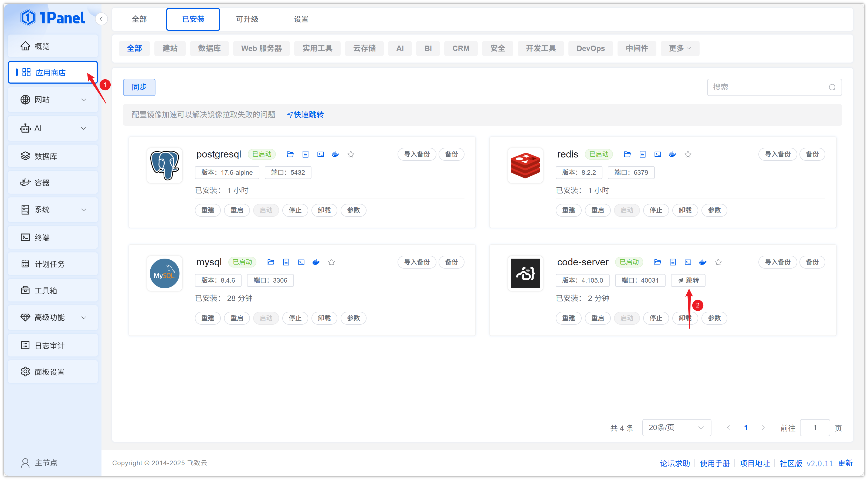Open the 20条/页 page size dropdown
Screen dimensions: 868x480
pyautogui.click(x=676, y=427)
